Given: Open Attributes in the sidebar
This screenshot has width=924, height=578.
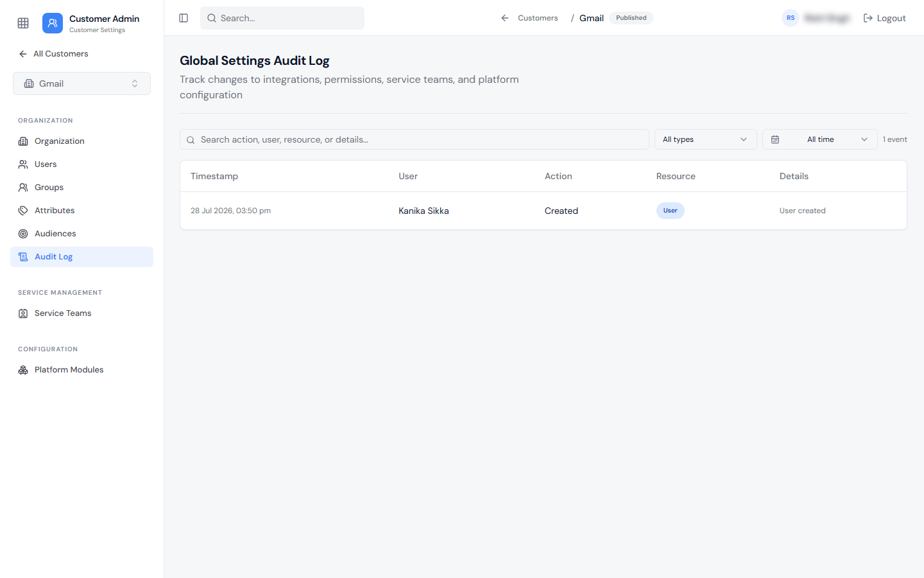Looking at the screenshot, I should [x=81, y=211].
